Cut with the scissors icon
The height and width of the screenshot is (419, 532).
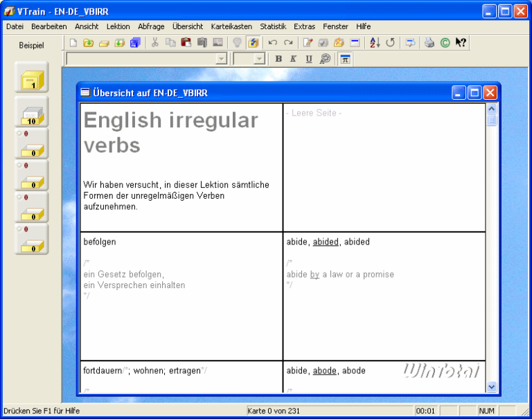pos(154,43)
